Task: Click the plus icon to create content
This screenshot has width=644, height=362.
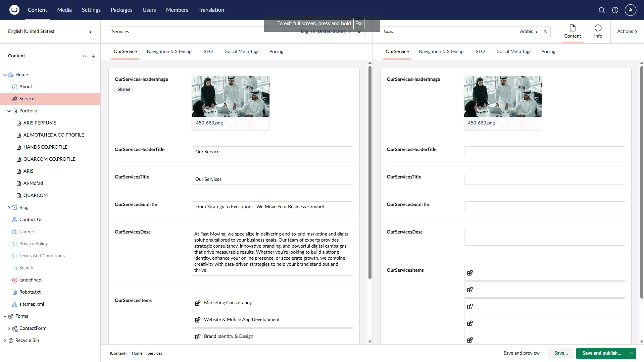Action: click(93, 56)
